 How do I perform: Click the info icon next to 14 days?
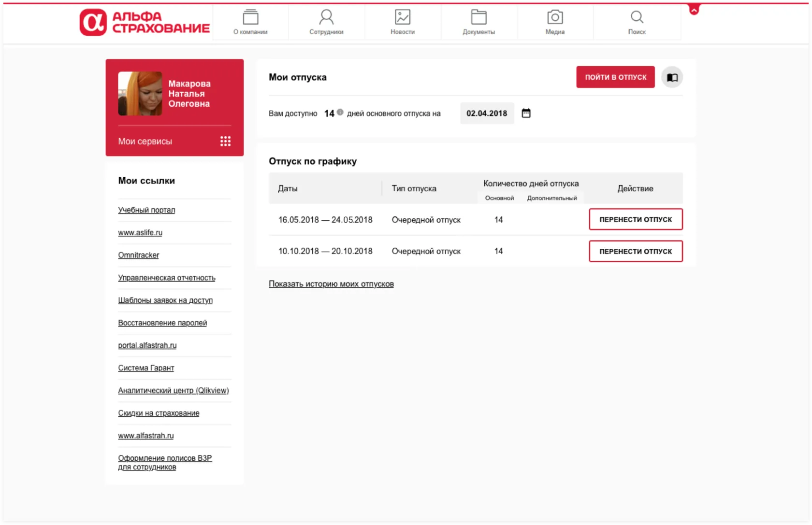tap(340, 112)
